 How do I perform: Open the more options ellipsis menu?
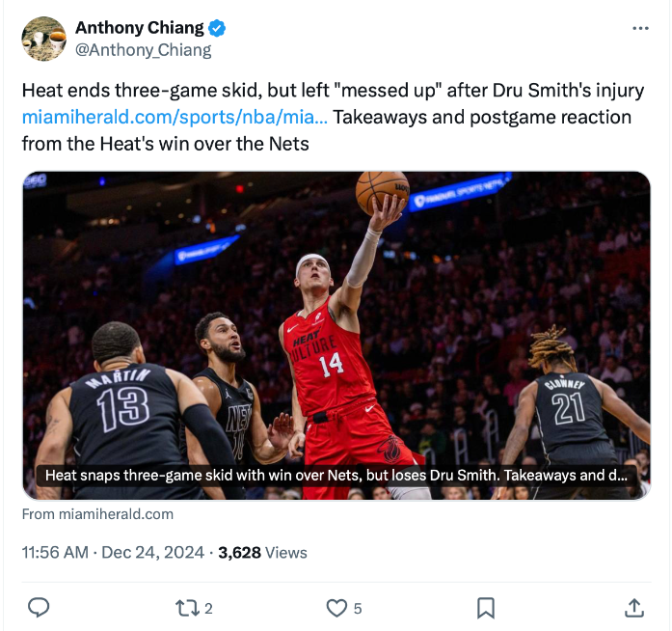pos(640,28)
